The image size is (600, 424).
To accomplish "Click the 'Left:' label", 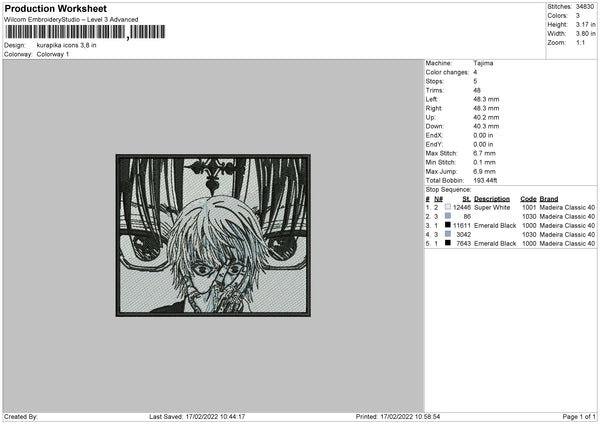I will 432,99.
